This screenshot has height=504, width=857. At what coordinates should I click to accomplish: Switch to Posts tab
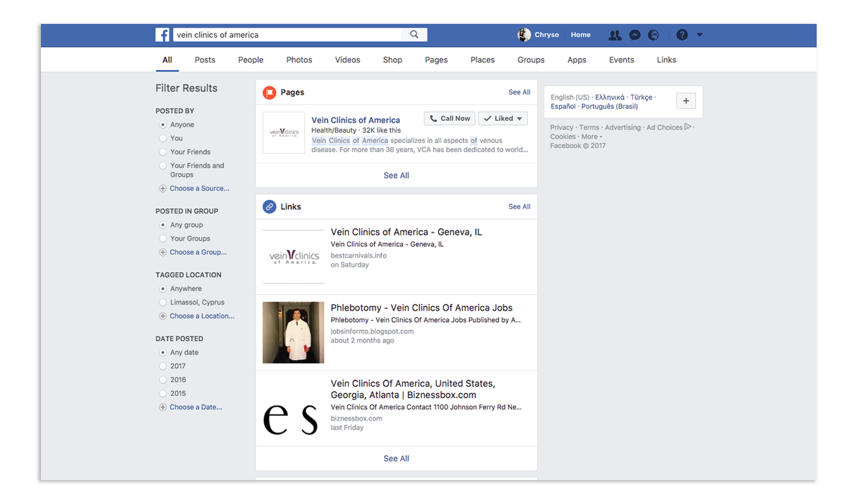click(205, 60)
